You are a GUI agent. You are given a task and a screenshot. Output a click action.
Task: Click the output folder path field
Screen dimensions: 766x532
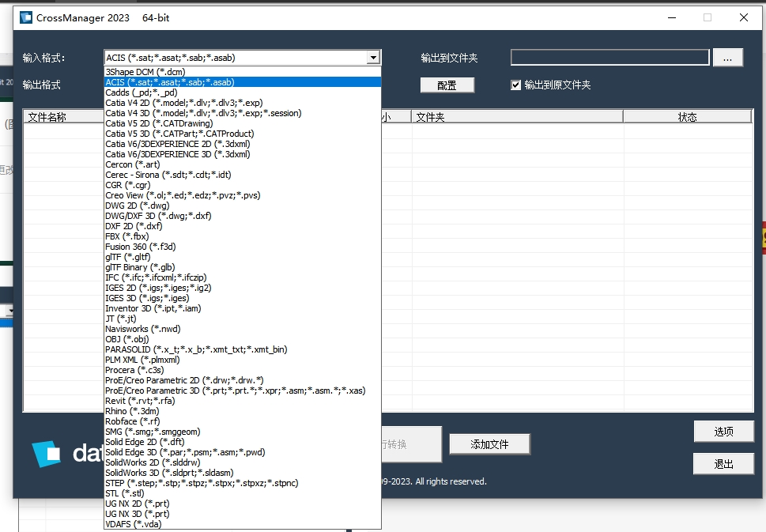tap(609, 58)
